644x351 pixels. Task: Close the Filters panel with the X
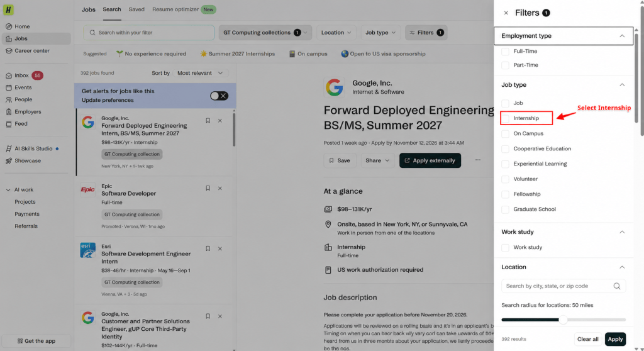coord(506,13)
